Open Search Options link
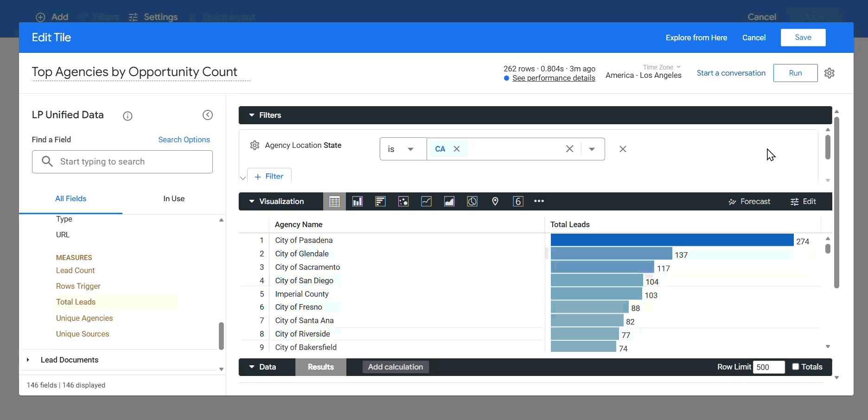The width and height of the screenshot is (868, 420). (x=184, y=140)
